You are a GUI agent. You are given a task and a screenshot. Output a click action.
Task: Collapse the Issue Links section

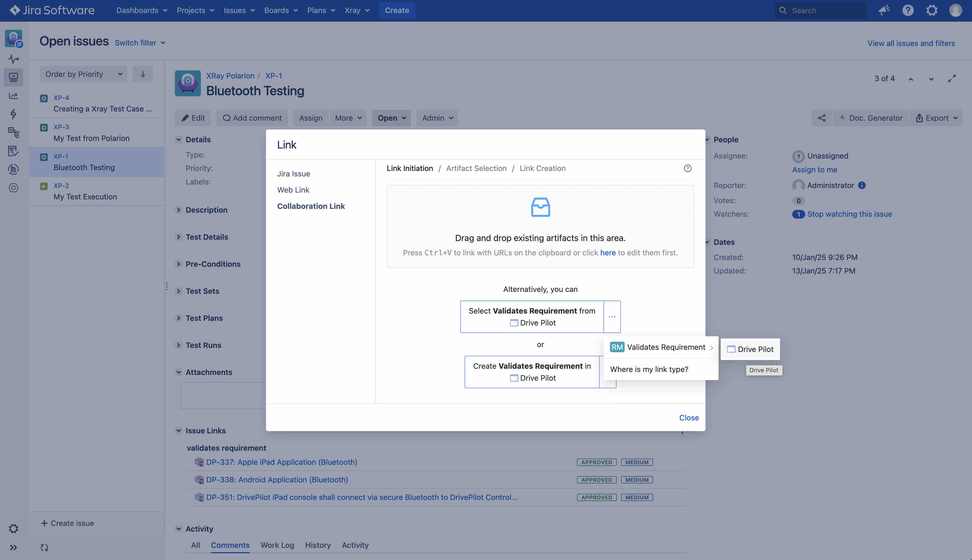[x=178, y=431]
